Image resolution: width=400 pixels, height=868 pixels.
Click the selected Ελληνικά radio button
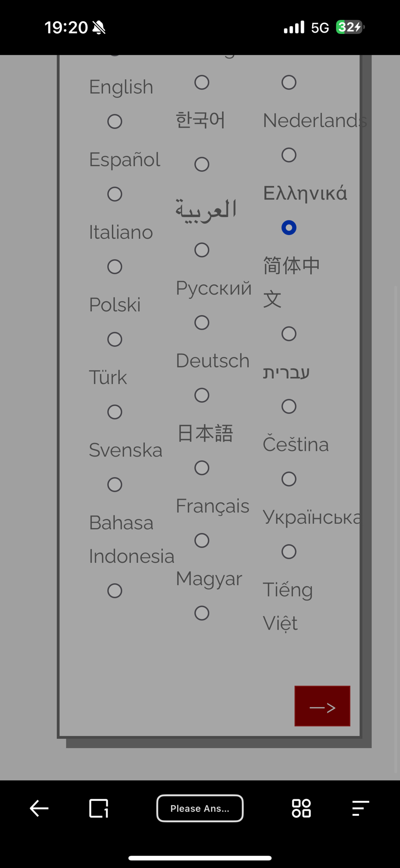pyautogui.click(x=289, y=227)
